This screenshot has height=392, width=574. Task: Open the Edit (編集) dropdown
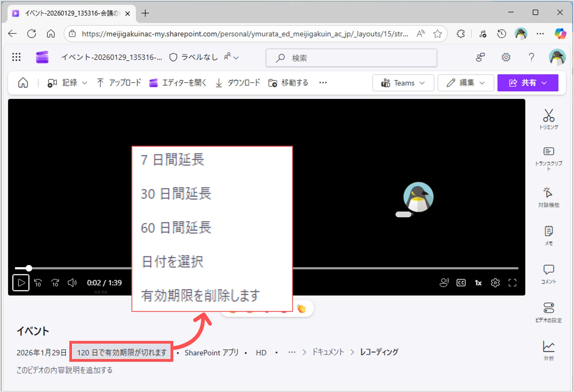465,83
